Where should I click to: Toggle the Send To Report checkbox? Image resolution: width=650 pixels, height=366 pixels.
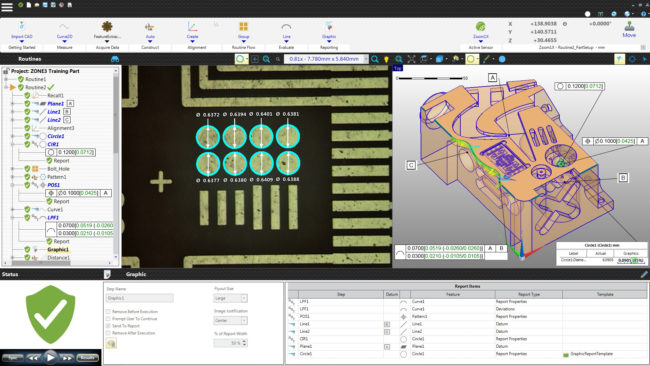[108, 326]
